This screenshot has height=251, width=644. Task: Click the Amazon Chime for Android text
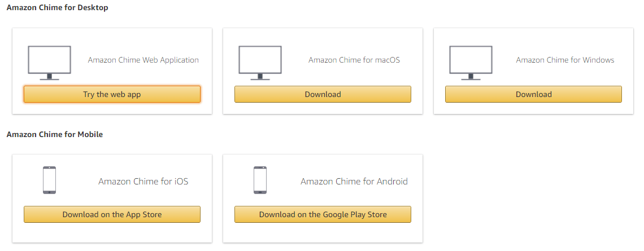tap(354, 181)
